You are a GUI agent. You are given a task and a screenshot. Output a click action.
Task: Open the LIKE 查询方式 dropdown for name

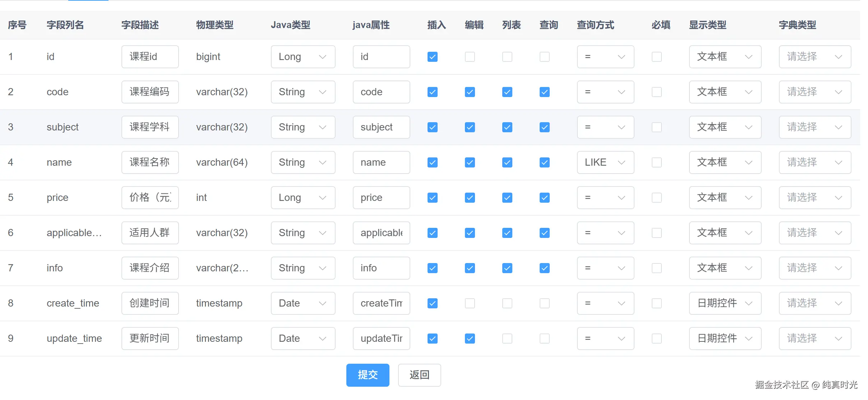pyautogui.click(x=605, y=162)
